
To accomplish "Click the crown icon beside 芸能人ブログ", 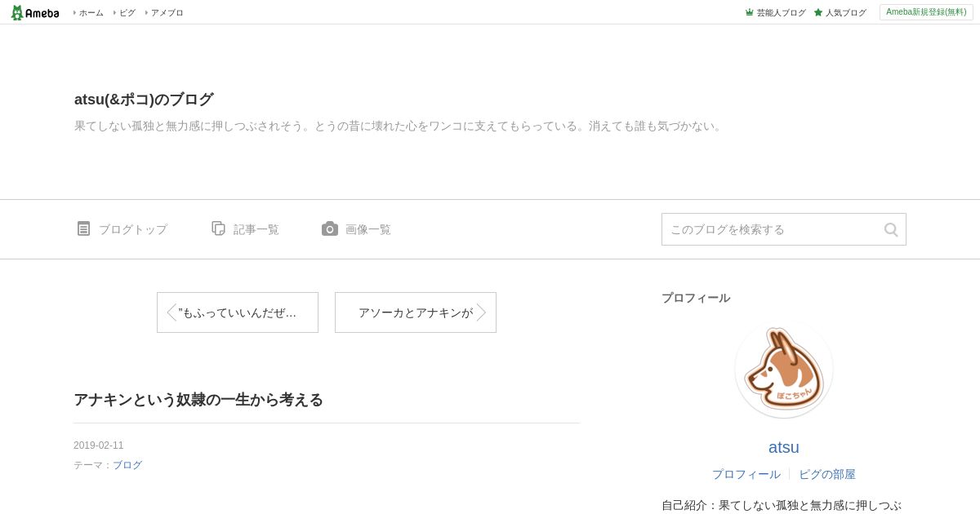I will click(x=750, y=12).
